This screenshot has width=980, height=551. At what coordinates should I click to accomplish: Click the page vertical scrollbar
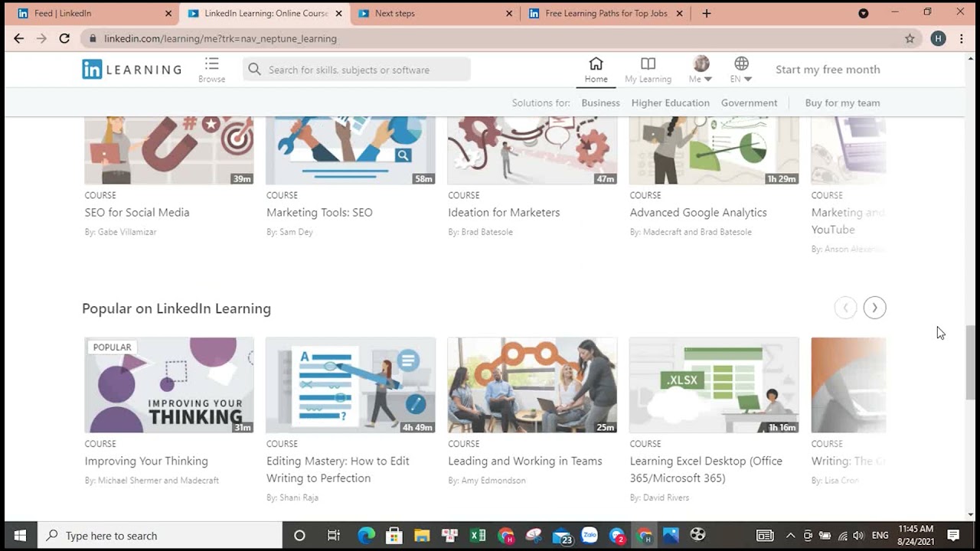971,362
